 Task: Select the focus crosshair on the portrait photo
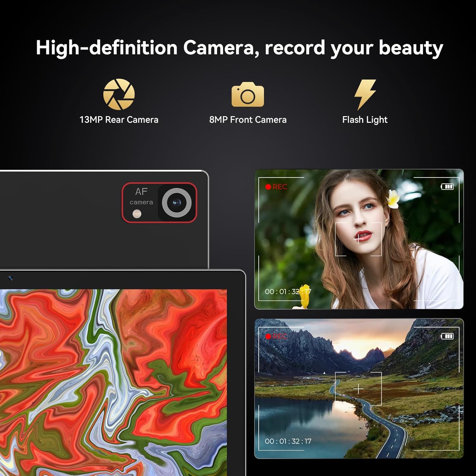(x=358, y=239)
